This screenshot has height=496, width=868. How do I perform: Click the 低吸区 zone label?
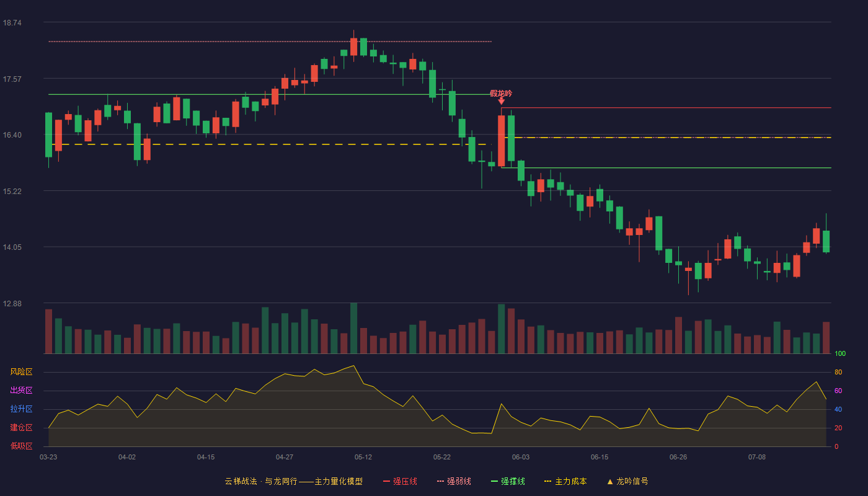point(21,446)
